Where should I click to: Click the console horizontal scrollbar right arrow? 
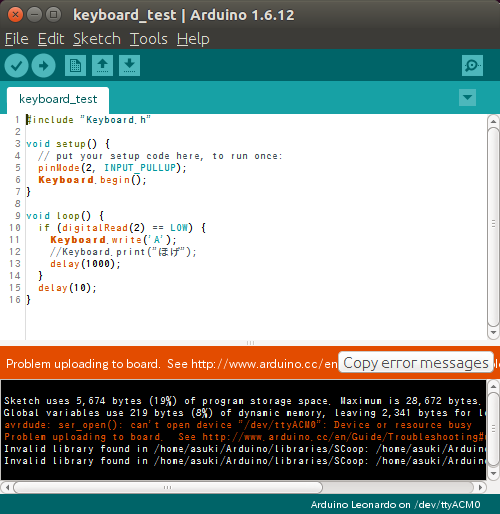480,487
